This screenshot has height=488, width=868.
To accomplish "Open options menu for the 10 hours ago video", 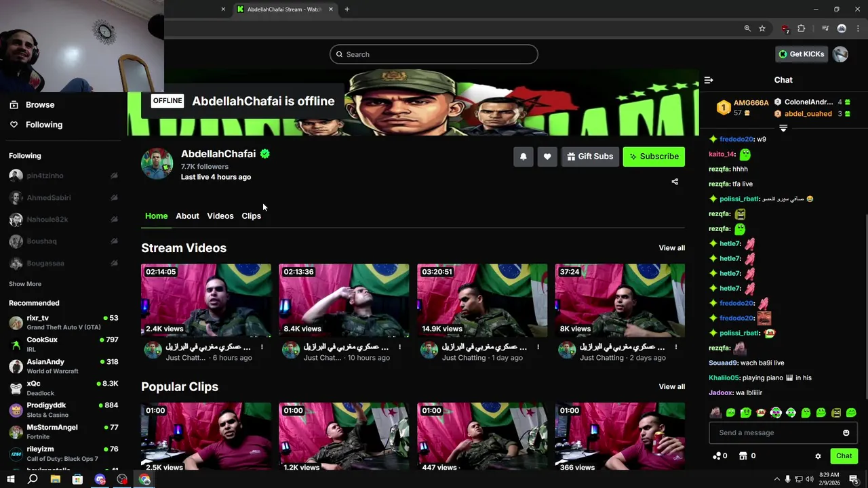I will point(400,347).
